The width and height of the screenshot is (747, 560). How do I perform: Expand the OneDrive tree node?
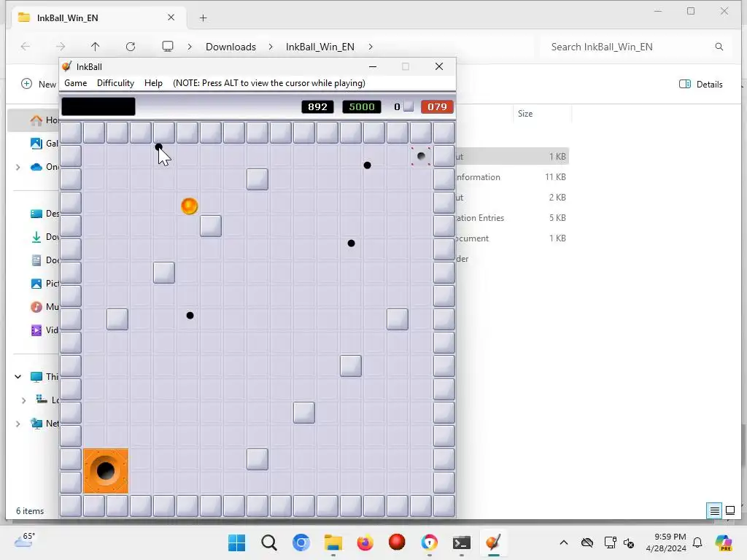coord(18,167)
